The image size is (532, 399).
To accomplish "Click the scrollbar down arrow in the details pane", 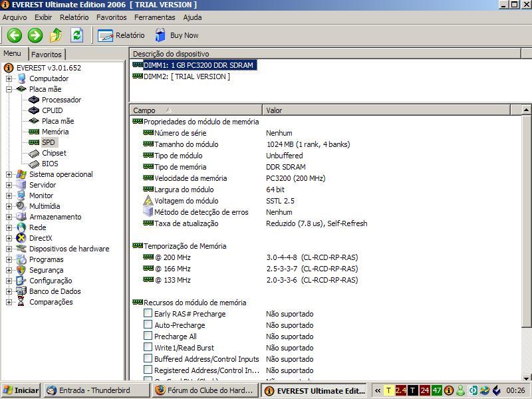I will [x=526, y=378].
